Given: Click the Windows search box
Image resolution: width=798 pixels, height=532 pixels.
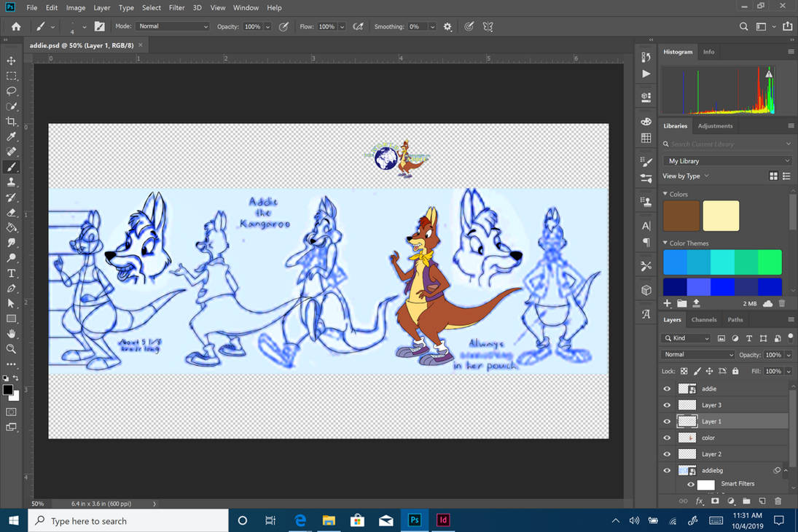Looking at the screenshot, I should [x=128, y=520].
